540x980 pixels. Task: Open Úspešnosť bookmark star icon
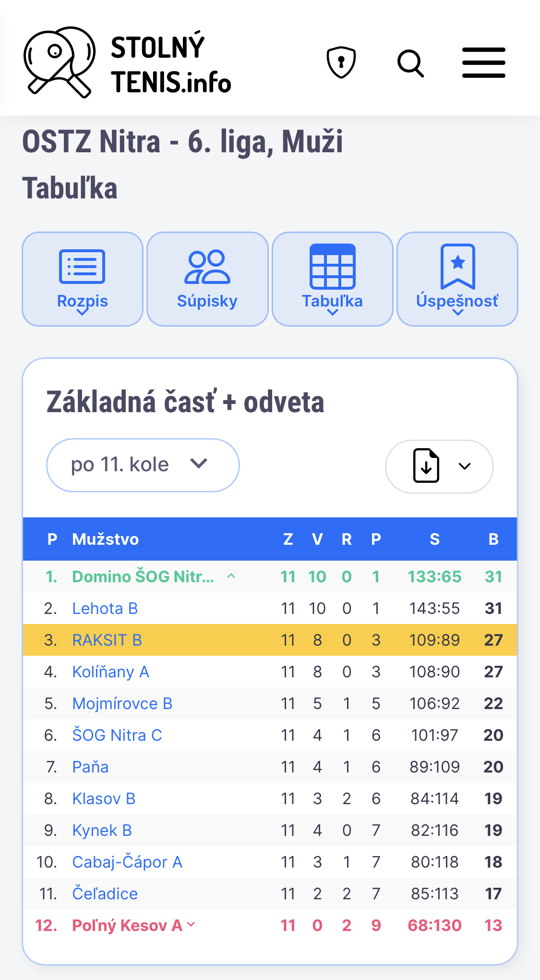pyautogui.click(x=458, y=267)
